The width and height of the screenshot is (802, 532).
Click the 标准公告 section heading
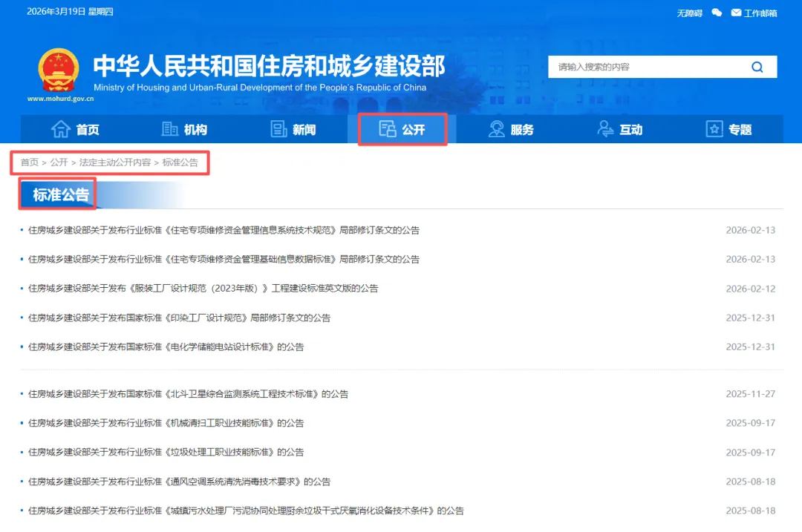[61, 194]
